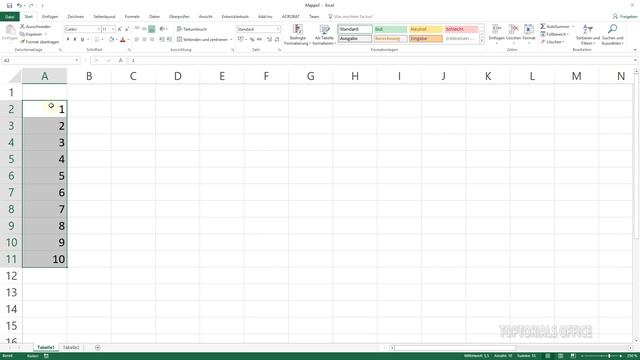Apply the red font color A
Image resolution: width=640 pixels, height=360 pixels.
(122, 40)
